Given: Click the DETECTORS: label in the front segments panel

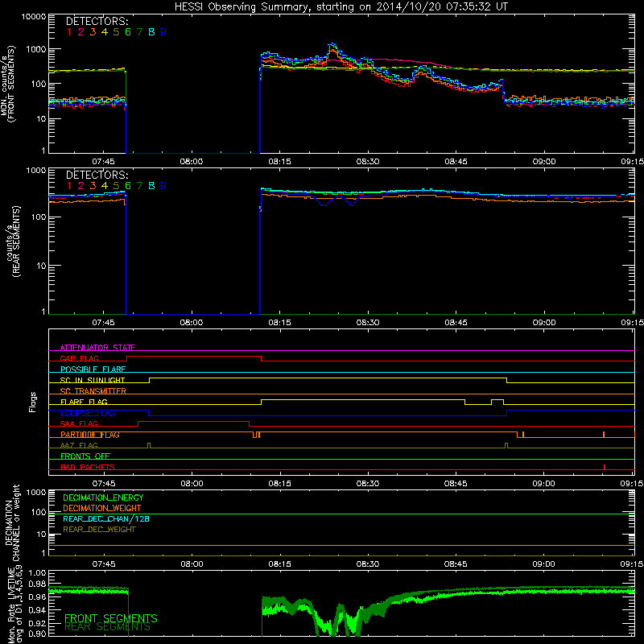Looking at the screenshot, I should 97,21.
